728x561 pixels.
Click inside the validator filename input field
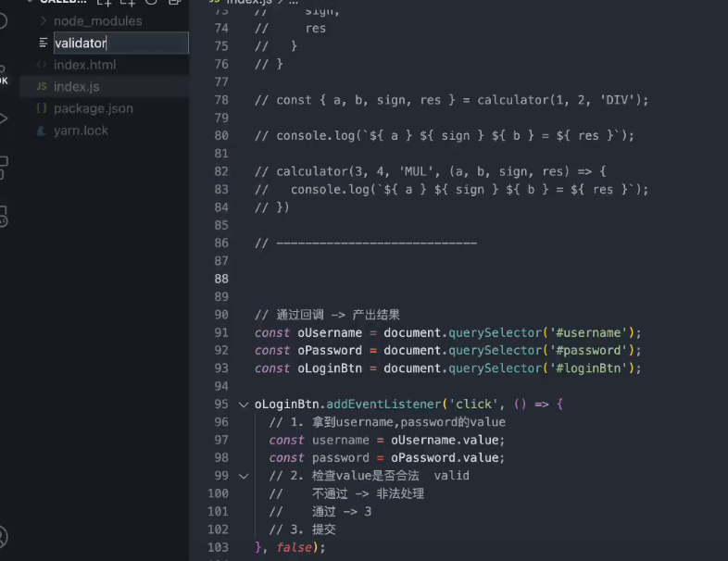pyautogui.click(x=121, y=43)
